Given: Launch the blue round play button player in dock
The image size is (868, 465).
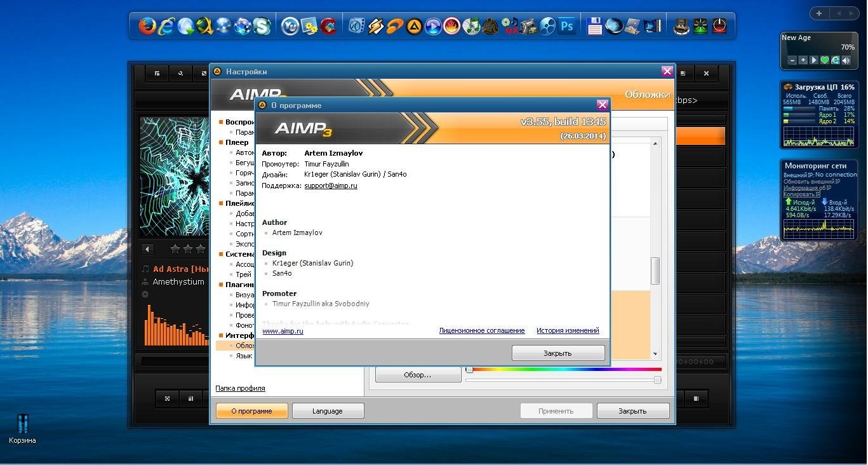Looking at the screenshot, I should (433, 26).
